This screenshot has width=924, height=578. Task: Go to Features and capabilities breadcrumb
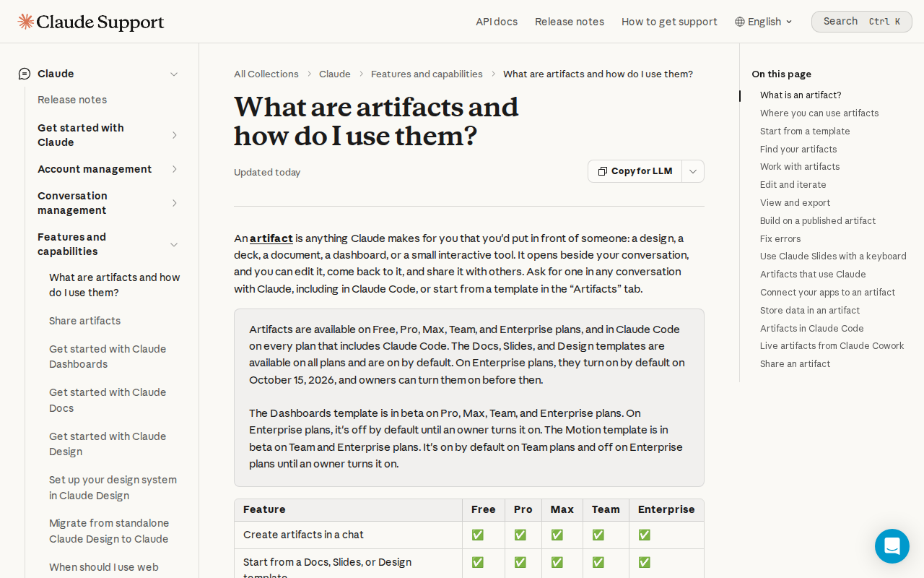427,74
